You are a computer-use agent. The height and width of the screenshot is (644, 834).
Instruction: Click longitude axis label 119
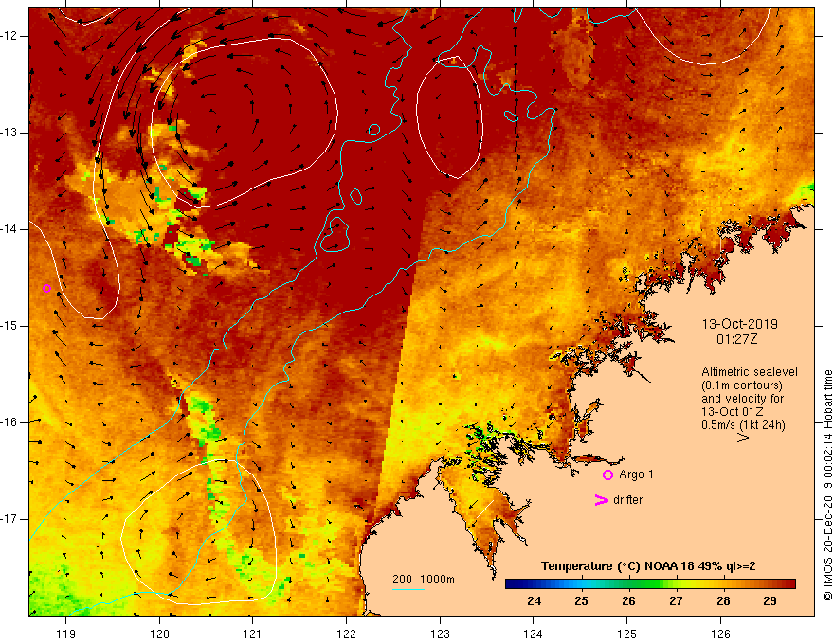click(x=66, y=634)
